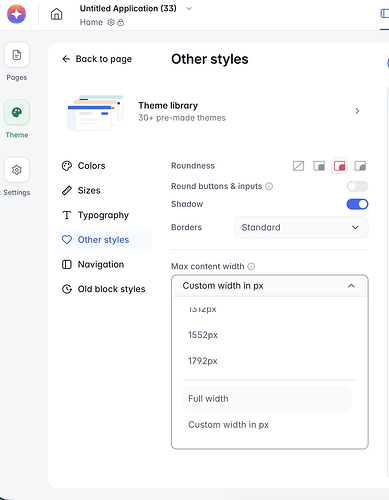Click the Untitled Application (33) title
389x500 pixels.
click(128, 8)
